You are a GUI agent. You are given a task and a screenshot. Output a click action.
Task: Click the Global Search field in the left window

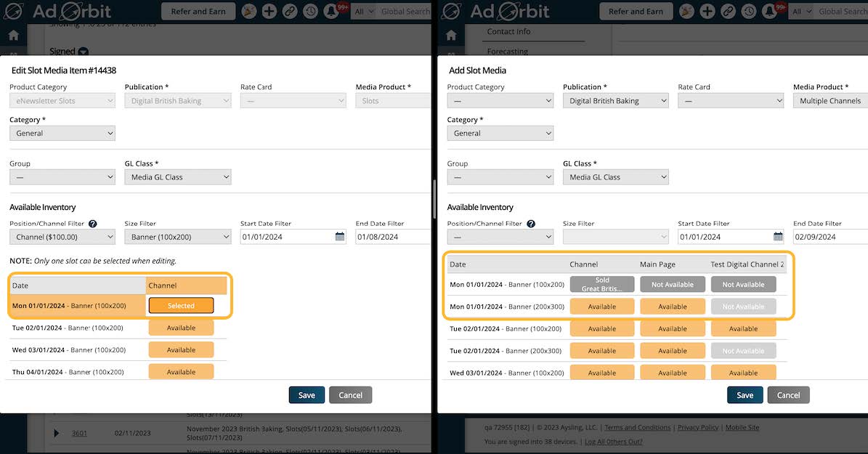click(x=405, y=11)
